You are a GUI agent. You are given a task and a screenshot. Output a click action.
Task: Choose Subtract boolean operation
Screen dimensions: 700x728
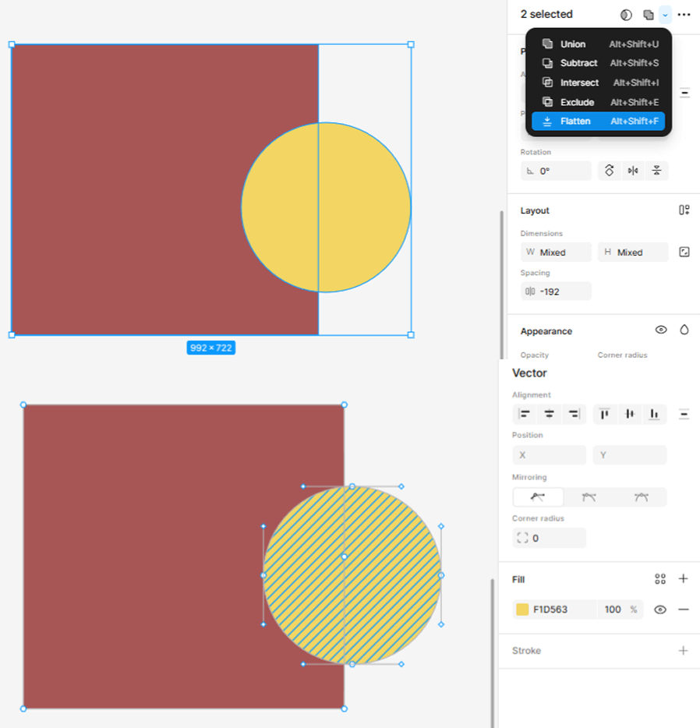tap(599, 63)
